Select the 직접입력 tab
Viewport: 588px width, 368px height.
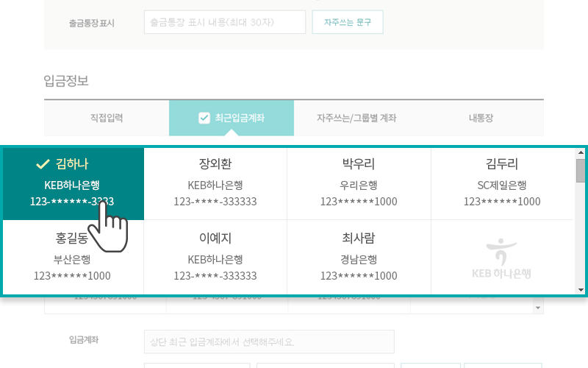pyautogui.click(x=107, y=118)
